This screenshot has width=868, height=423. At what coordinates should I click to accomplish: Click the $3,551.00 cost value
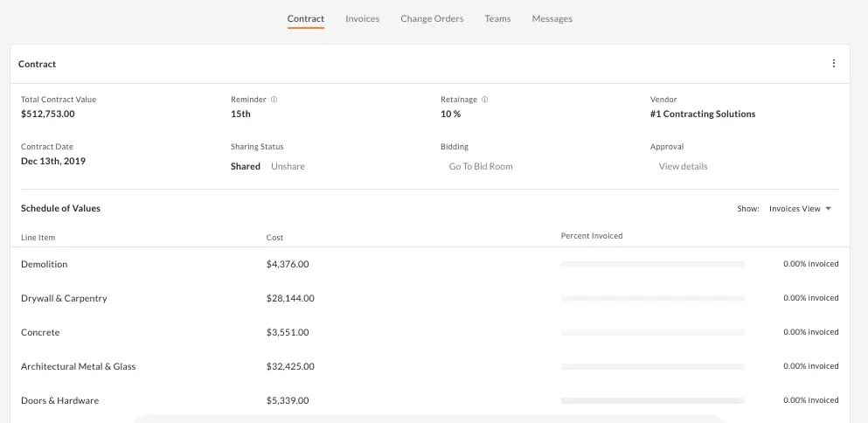click(288, 332)
